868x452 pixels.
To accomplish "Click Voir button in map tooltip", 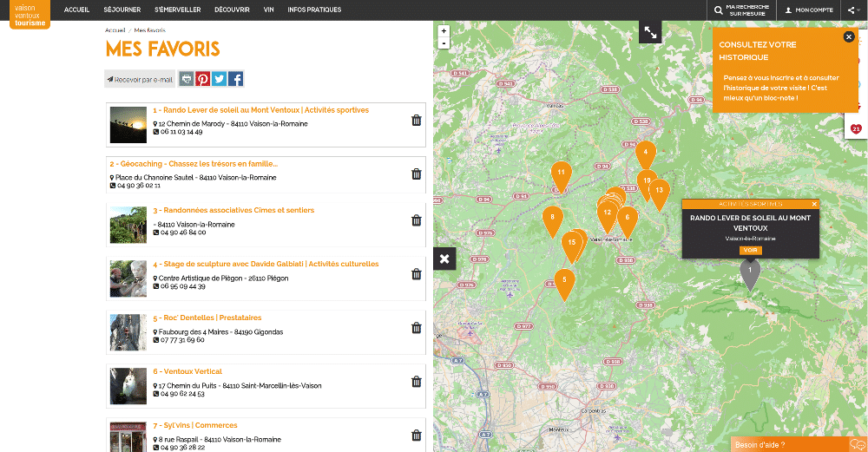I will tap(750, 250).
